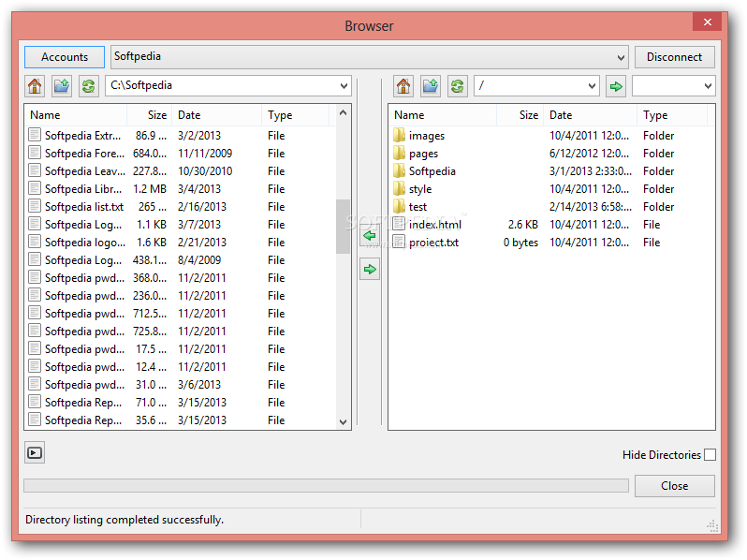Click the local list scroll down arrow
Image resolution: width=747 pixels, height=560 pixels.
pyautogui.click(x=343, y=421)
